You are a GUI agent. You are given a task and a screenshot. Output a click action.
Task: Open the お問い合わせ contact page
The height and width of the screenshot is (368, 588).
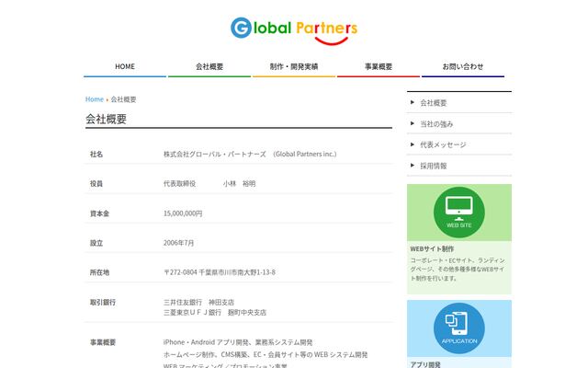(x=463, y=67)
